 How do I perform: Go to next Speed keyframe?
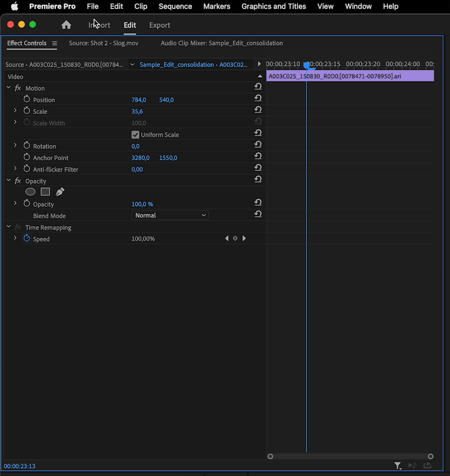point(244,239)
